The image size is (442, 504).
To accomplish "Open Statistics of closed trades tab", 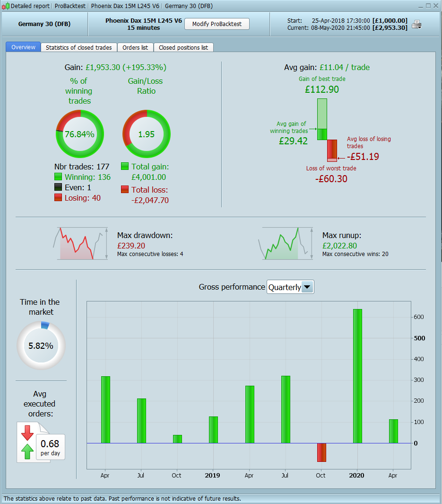I will 78,48.
